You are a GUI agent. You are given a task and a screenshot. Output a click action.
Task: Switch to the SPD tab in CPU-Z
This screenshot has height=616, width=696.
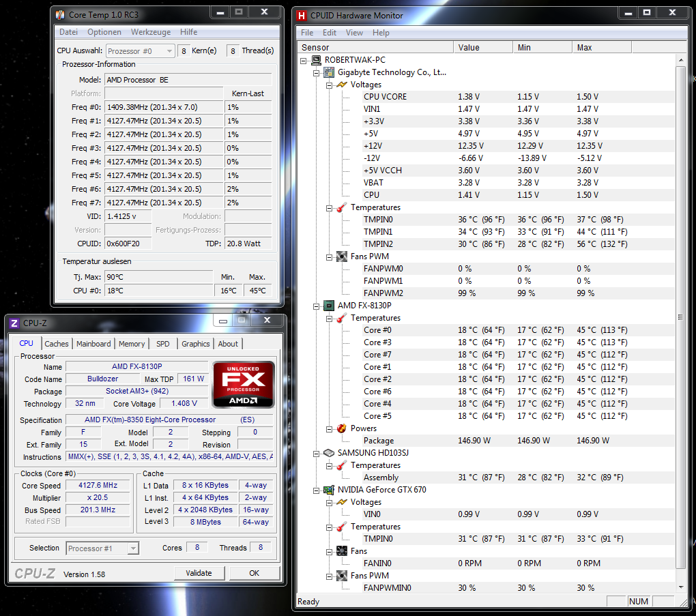tap(163, 344)
